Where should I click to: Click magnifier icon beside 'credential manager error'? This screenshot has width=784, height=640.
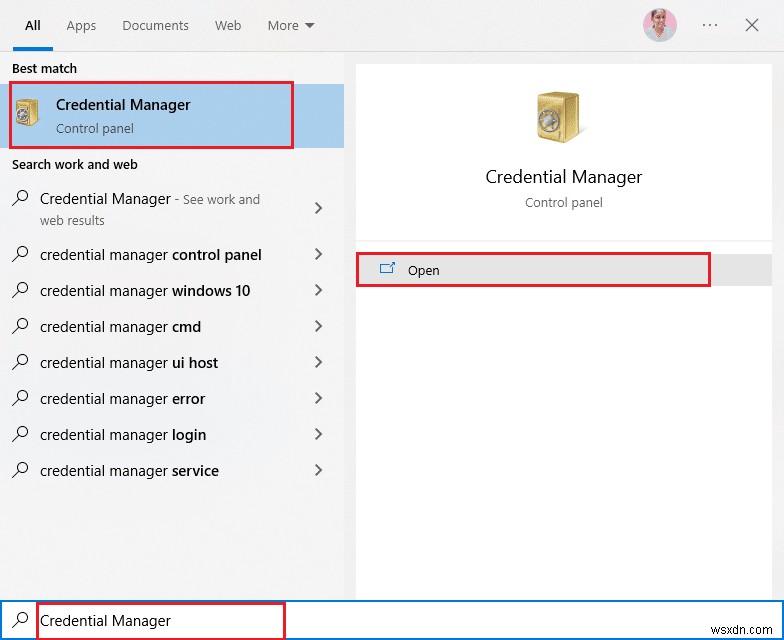[x=21, y=398]
